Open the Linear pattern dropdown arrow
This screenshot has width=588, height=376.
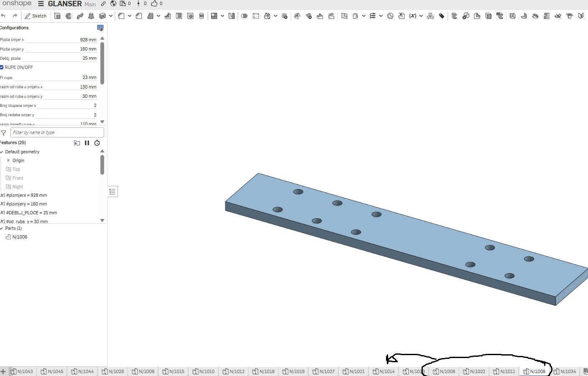222,16
